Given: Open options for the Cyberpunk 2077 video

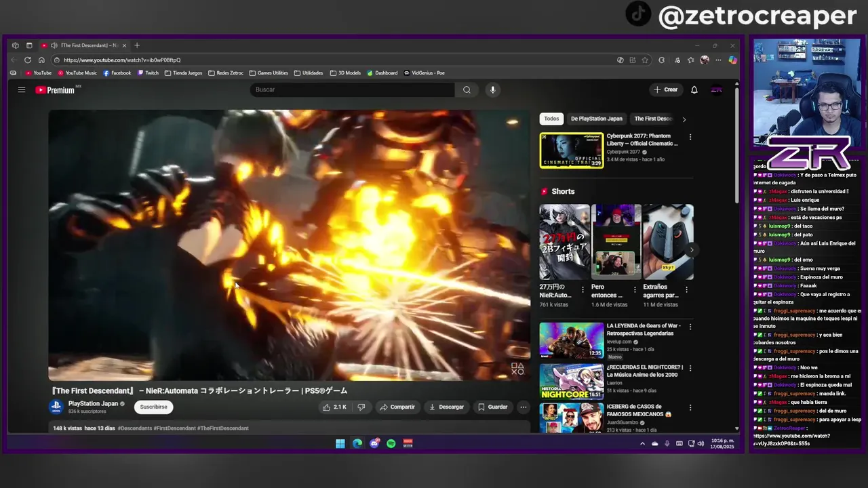Looking at the screenshot, I should pyautogui.click(x=690, y=137).
